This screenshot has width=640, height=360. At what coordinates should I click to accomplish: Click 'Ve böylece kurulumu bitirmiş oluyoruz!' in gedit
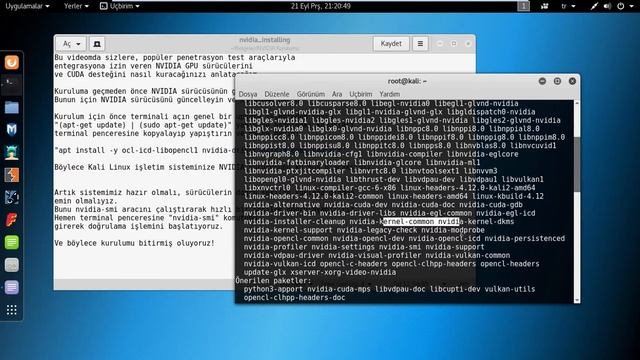coord(134,243)
